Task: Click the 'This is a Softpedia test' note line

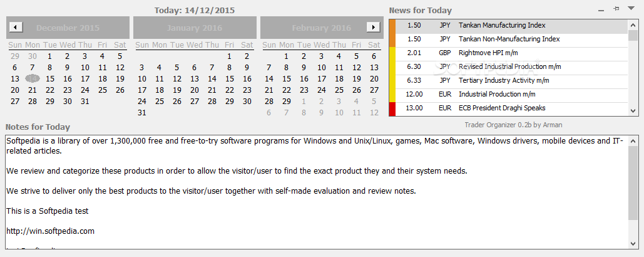Action: (47, 211)
